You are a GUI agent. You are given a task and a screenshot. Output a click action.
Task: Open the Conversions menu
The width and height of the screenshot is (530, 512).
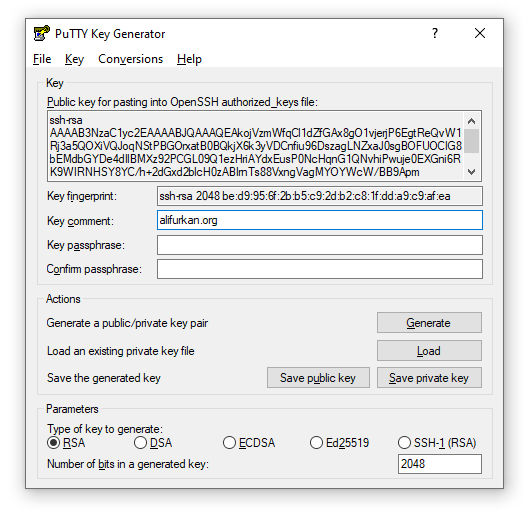130,59
